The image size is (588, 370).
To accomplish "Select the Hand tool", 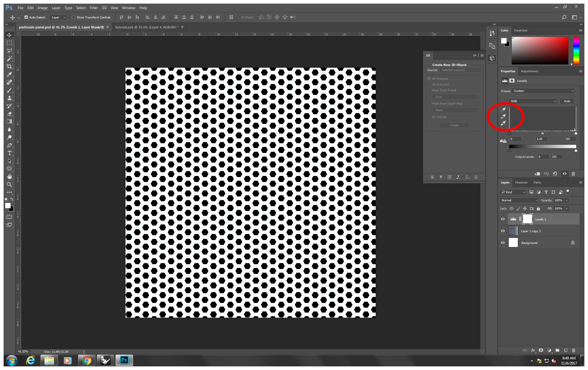I will (x=9, y=177).
